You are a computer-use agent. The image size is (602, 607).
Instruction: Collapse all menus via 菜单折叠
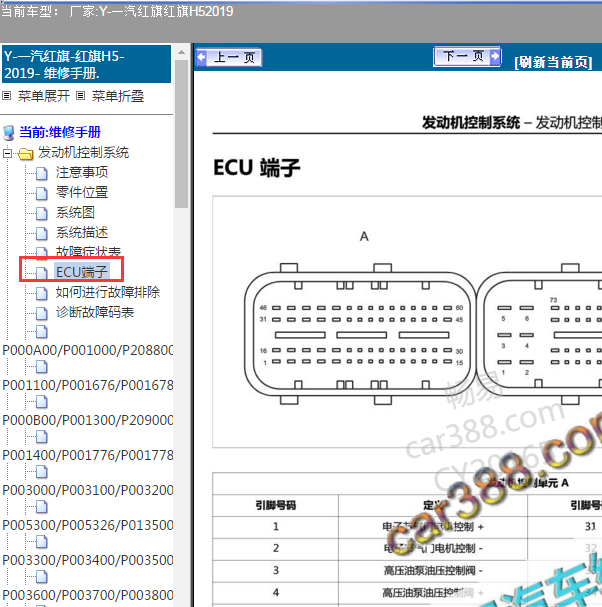coord(118,96)
